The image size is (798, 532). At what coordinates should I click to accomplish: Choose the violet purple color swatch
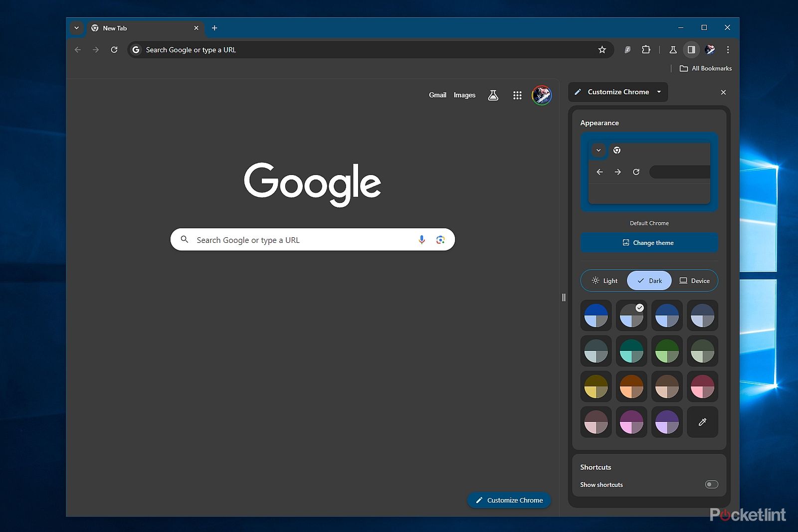pos(667,422)
